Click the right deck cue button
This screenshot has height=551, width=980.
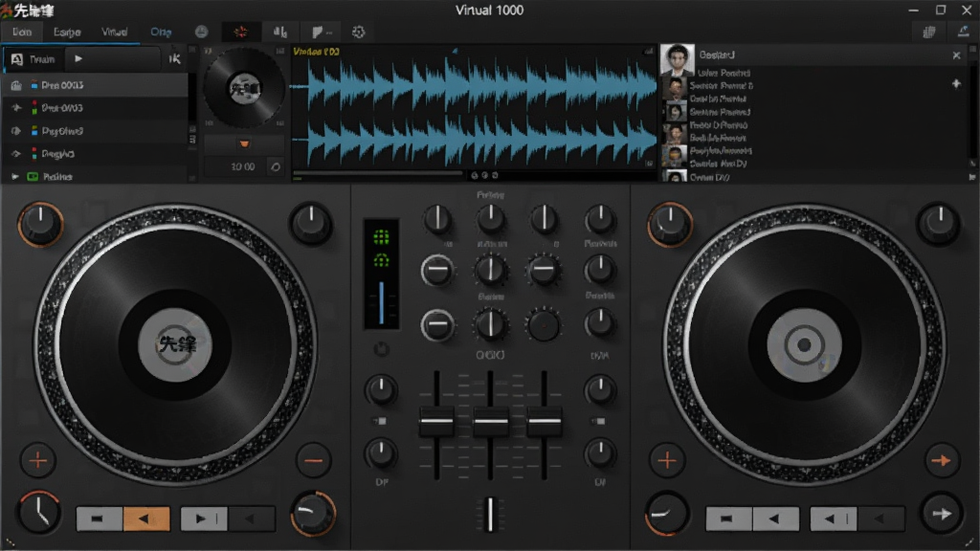[834, 518]
